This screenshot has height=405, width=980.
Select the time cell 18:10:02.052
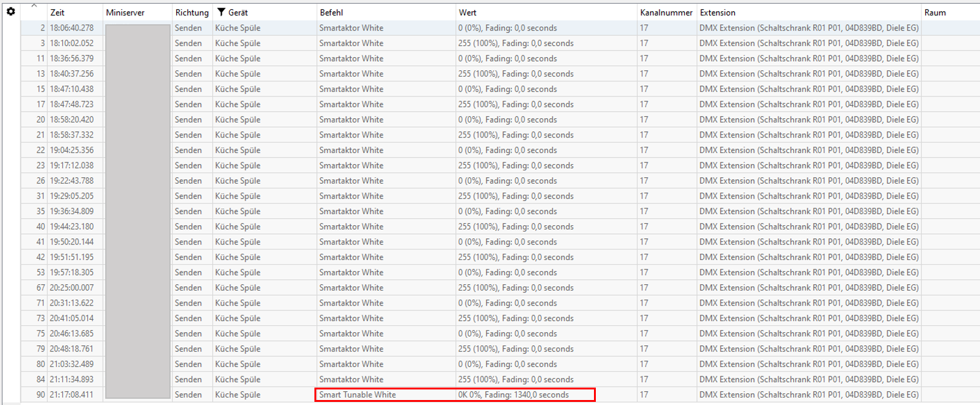coord(72,43)
